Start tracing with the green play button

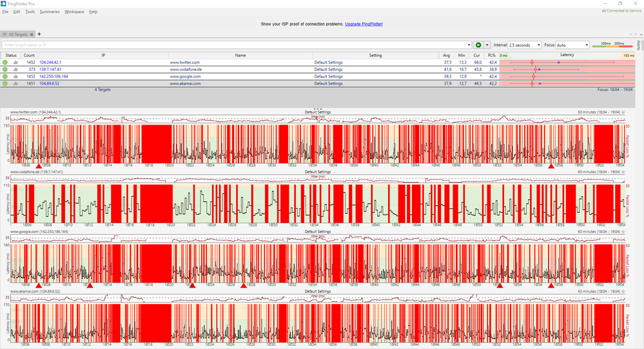(x=478, y=45)
